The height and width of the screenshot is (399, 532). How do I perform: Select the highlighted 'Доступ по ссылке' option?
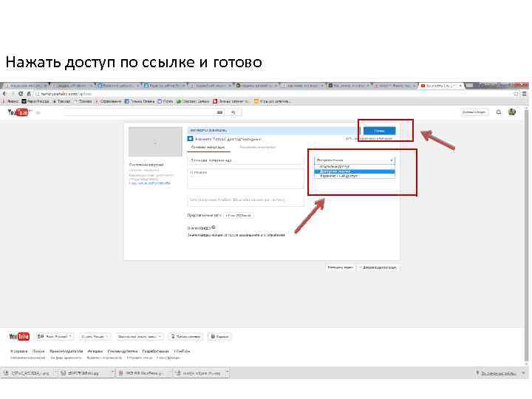coord(355,171)
